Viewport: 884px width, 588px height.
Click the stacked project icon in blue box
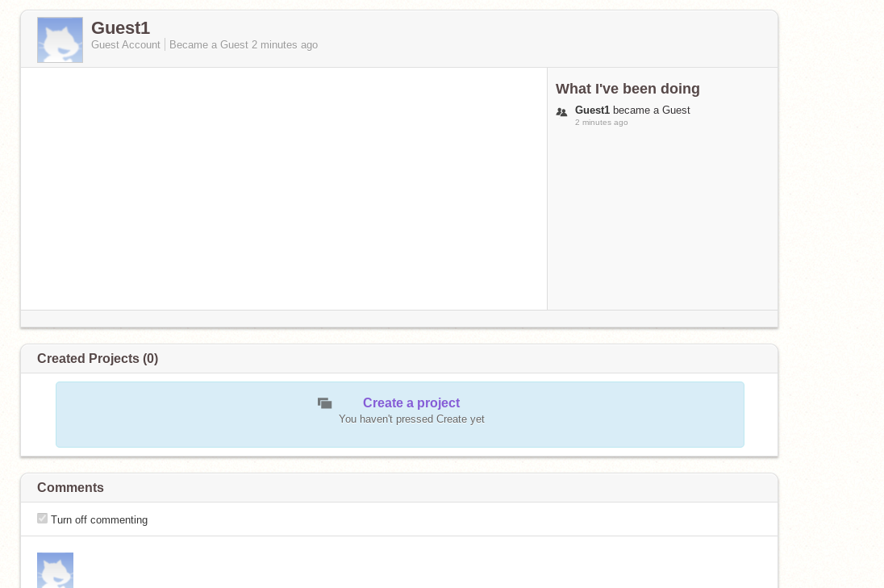(325, 403)
